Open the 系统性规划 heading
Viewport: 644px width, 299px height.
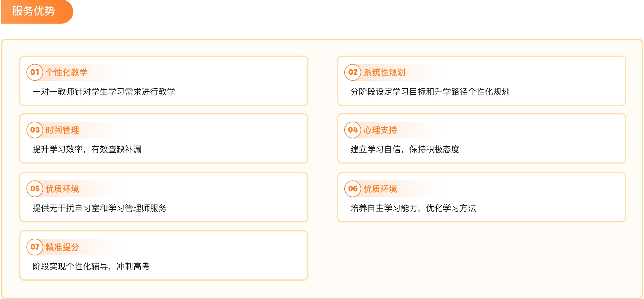(385, 72)
